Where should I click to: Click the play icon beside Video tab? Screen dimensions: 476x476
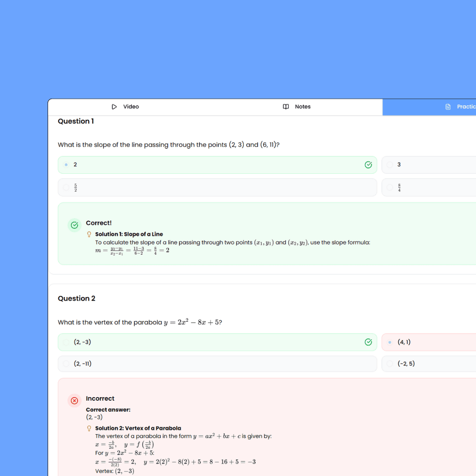pos(114,107)
